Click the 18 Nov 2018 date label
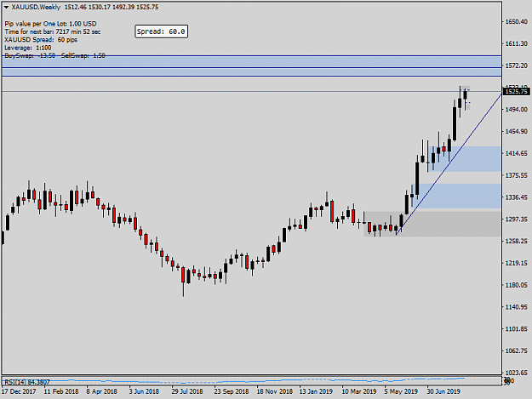 click(x=274, y=391)
